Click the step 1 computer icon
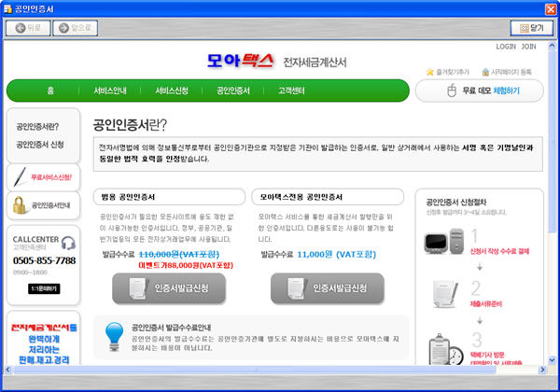Viewport: 560px width, 392px height. [444, 242]
